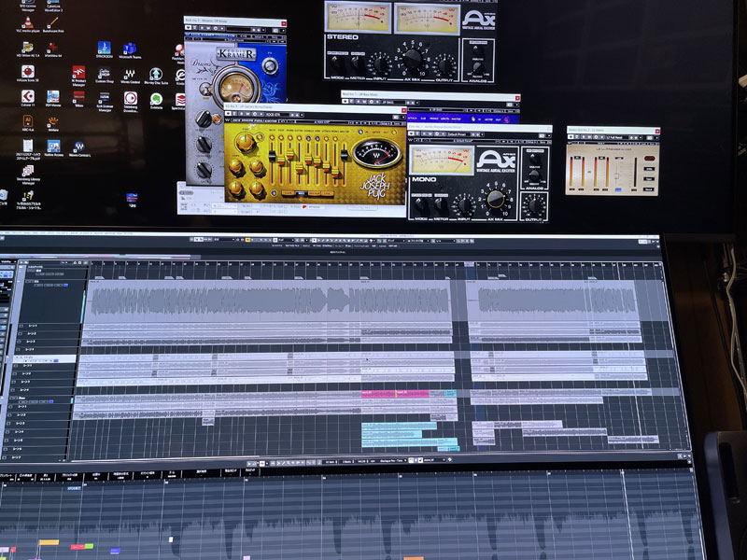This screenshot has height=560, width=747.
Task: Open Waves Central icon beside Custom Shop
Action: (130, 77)
